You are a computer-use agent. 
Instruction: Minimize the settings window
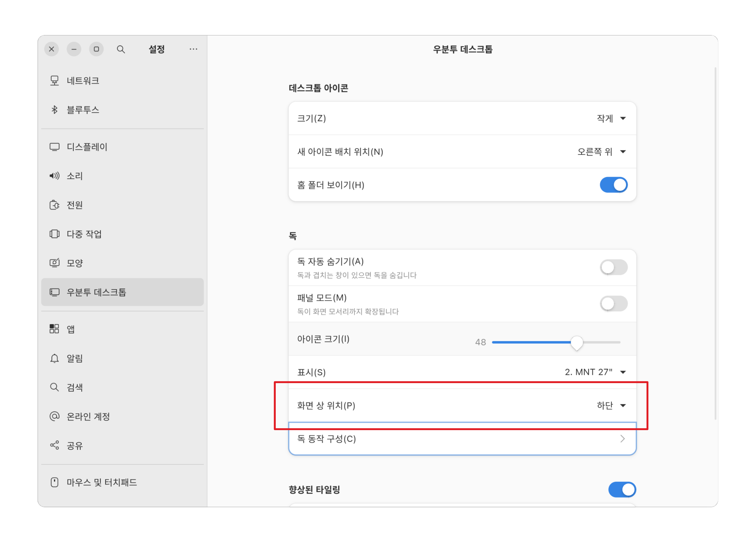click(74, 49)
